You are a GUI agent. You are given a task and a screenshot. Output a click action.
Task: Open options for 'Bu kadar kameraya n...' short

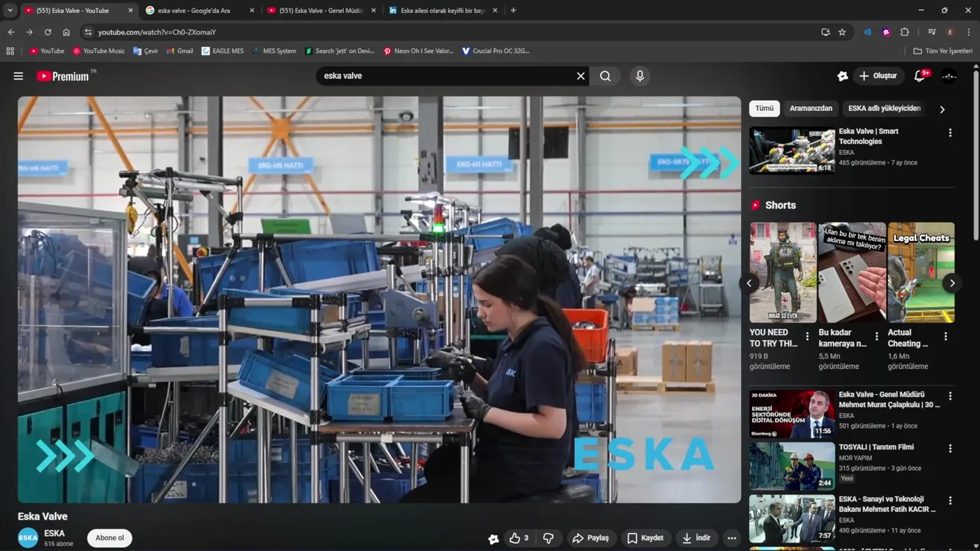point(876,336)
